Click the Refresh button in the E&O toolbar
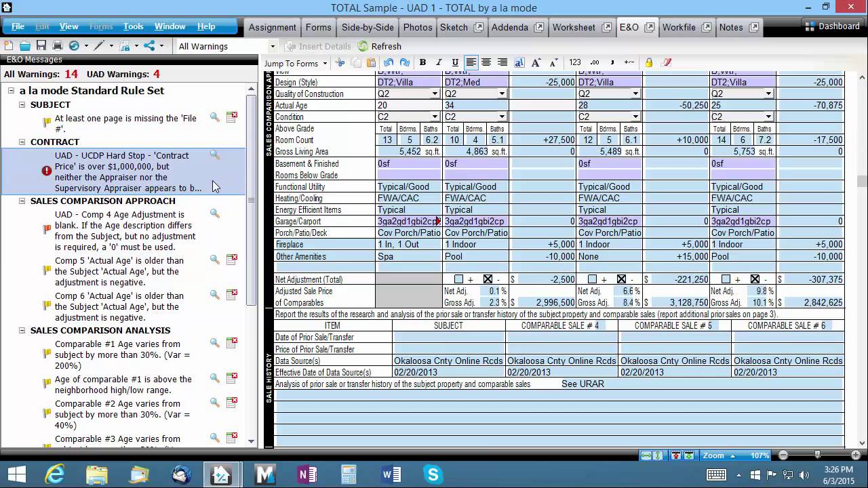Image resolution: width=868 pixels, height=488 pixels. click(x=380, y=46)
